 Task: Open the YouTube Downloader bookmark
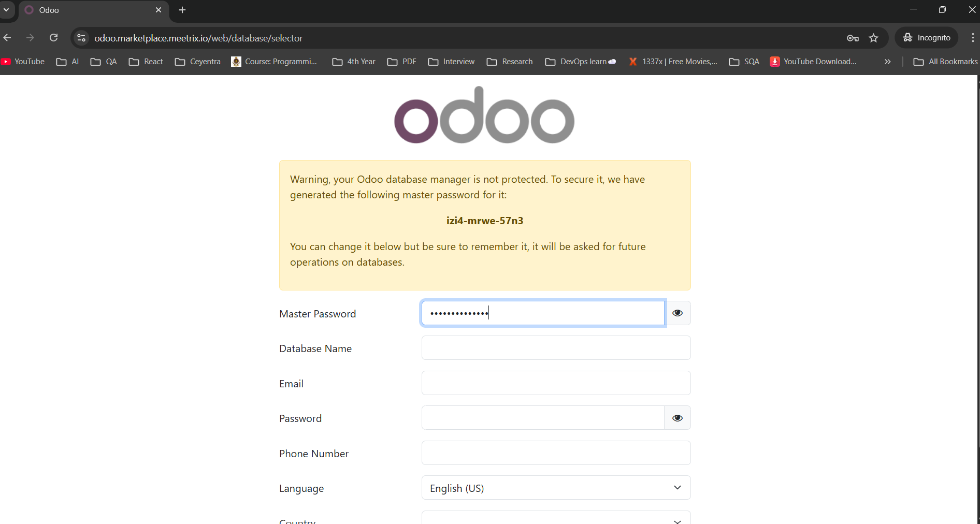pyautogui.click(x=813, y=62)
